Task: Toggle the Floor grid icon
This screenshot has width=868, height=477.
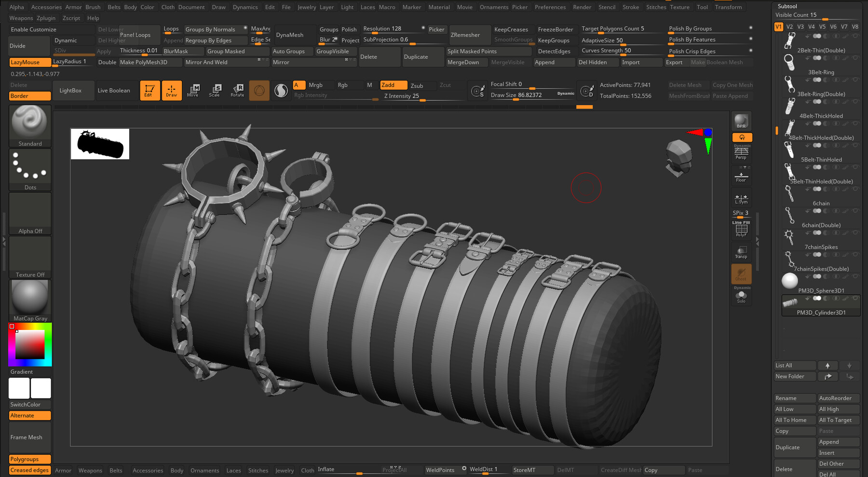Action: 741,176
